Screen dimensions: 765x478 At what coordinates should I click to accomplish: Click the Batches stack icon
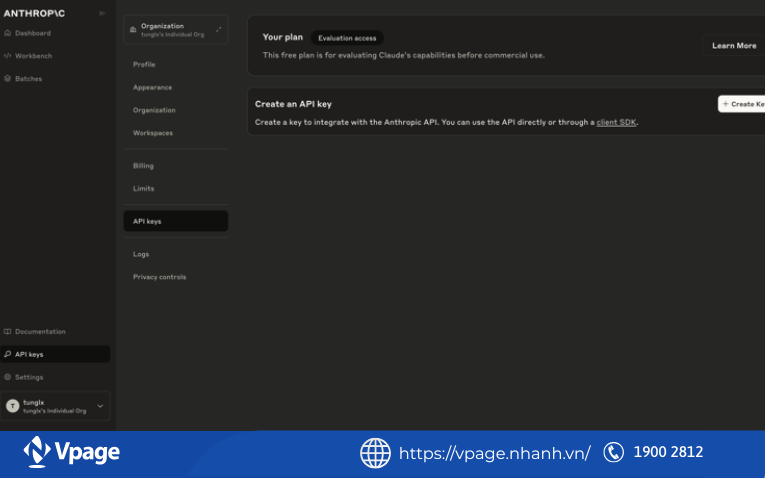7,79
